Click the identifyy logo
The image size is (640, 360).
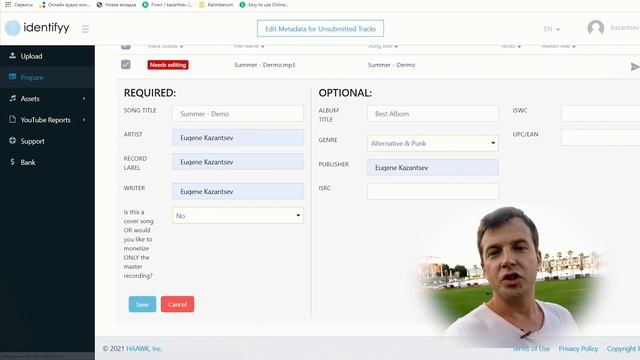pyautogui.click(x=37, y=28)
